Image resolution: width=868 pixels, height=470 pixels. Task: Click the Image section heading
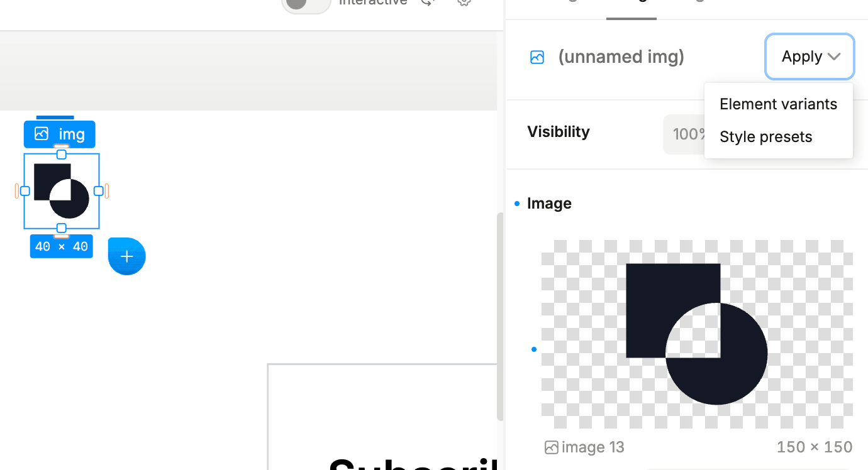point(549,204)
